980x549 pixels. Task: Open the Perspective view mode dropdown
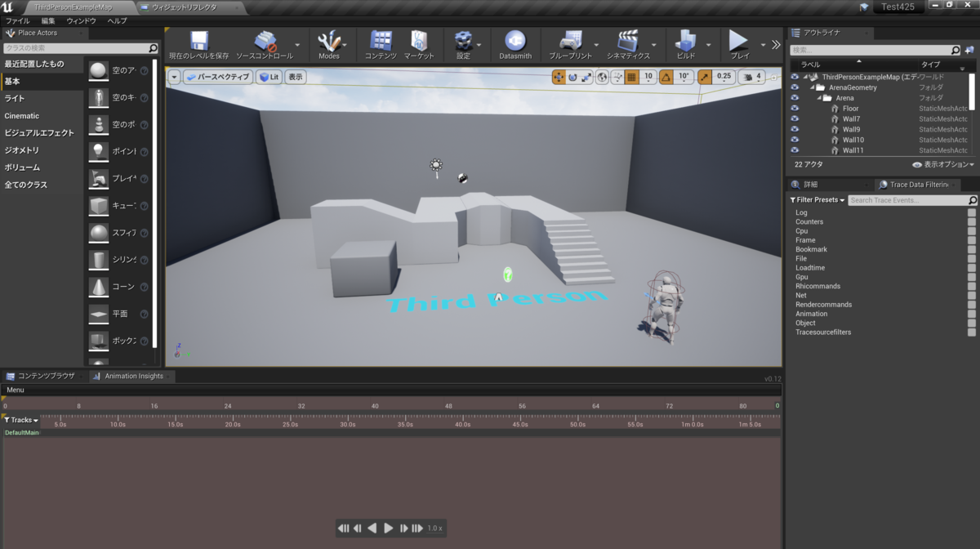[x=218, y=77]
